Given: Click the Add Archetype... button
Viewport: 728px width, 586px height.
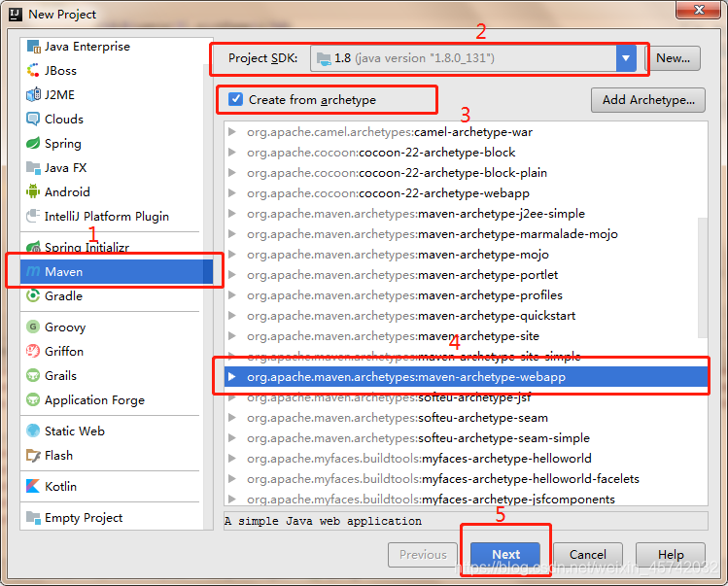Looking at the screenshot, I should tap(648, 100).
